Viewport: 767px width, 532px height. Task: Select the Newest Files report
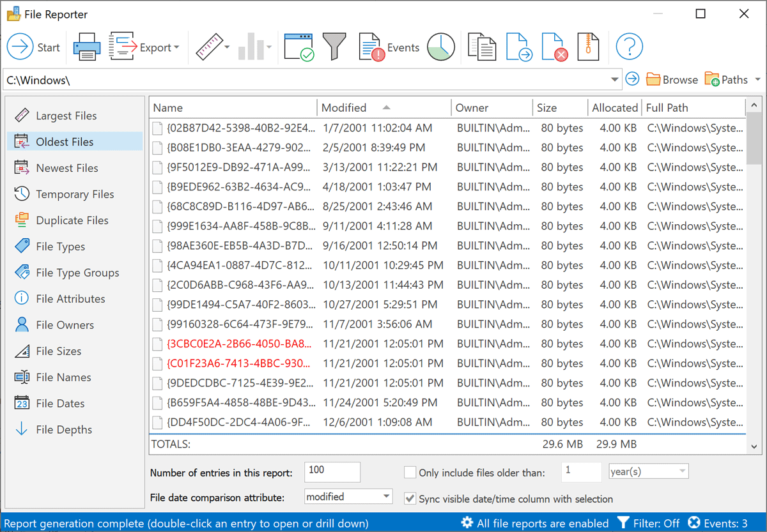click(x=75, y=168)
